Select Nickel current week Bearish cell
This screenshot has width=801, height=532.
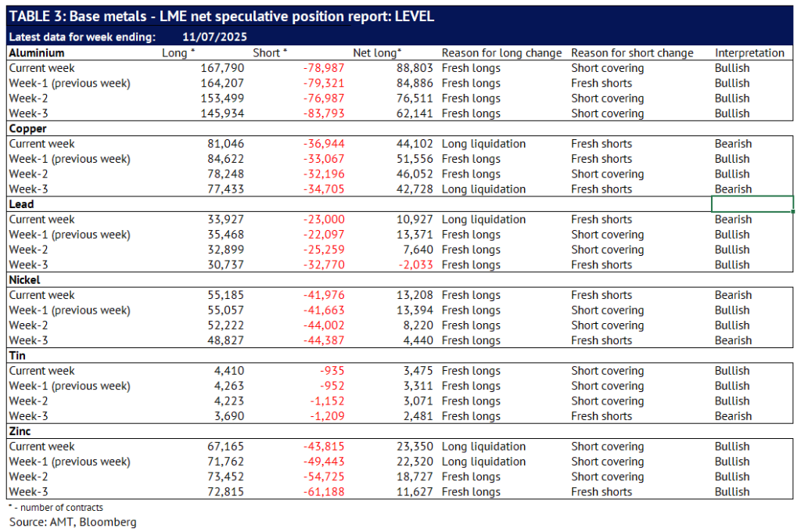[x=733, y=295]
